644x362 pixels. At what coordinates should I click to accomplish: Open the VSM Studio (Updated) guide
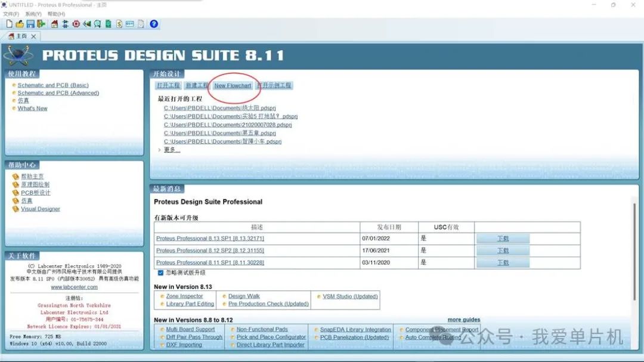[x=350, y=296]
